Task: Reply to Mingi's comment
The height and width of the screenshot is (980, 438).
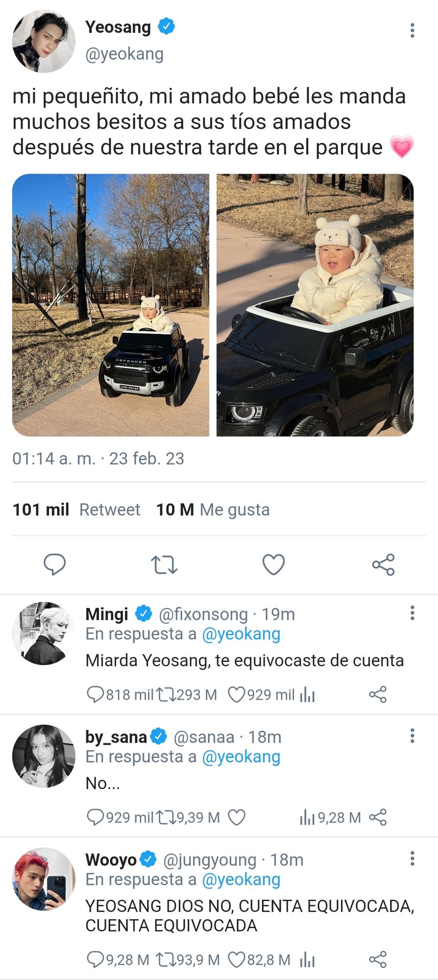Action: [95, 695]
